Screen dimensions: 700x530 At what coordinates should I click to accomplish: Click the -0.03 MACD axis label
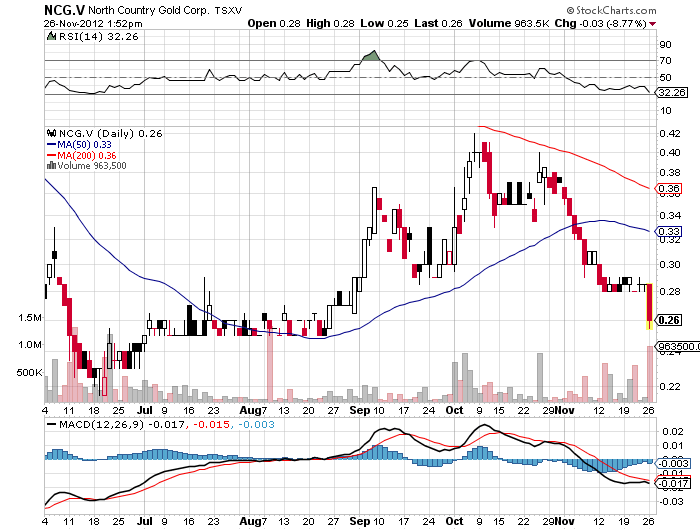tap(671, 501)
